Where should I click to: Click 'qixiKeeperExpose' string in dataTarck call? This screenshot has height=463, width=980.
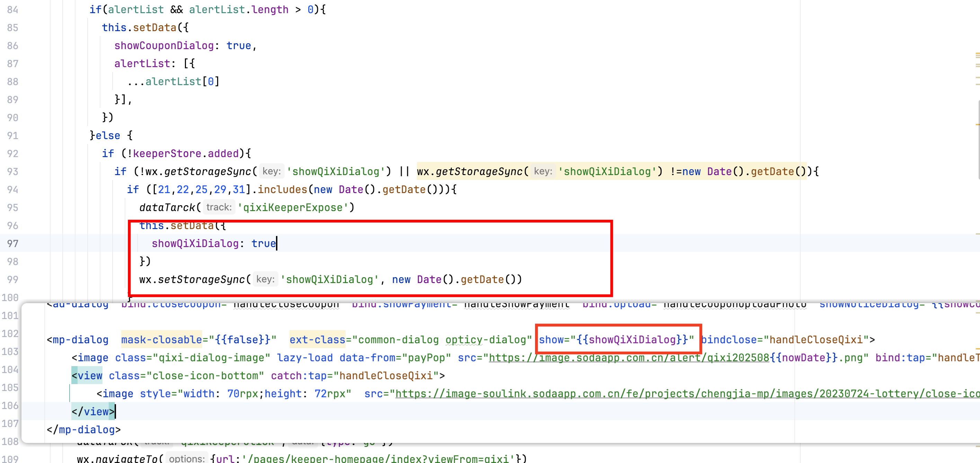293,208
